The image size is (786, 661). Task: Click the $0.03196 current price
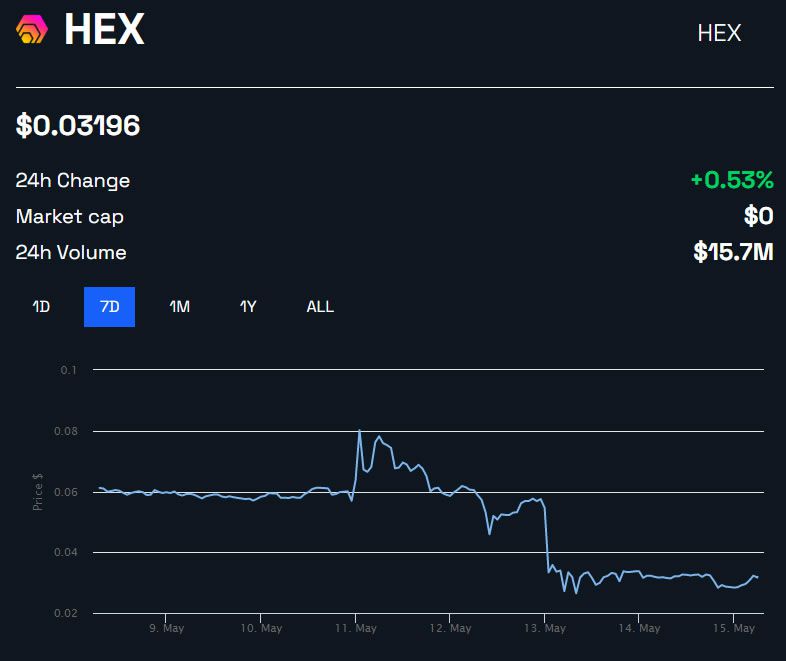coord(78,126)
